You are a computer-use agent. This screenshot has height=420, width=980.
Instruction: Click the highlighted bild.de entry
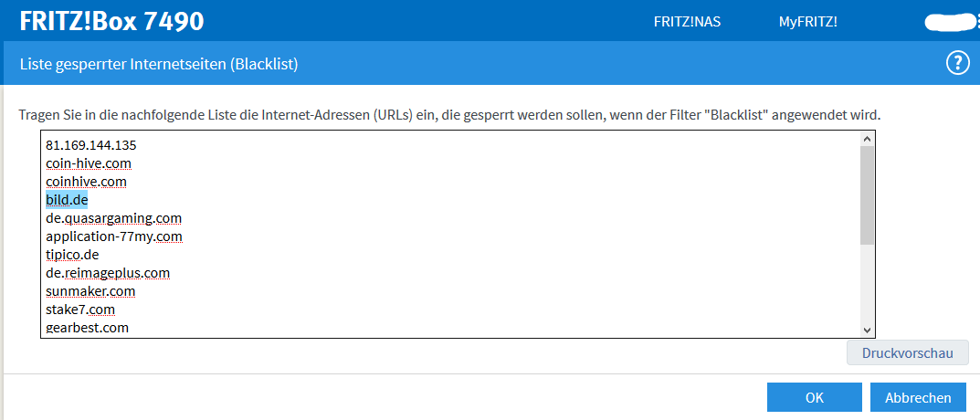coord(67,200)
